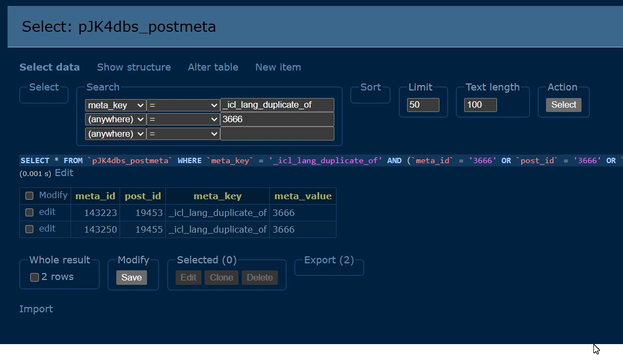The image size is (623, 364).
Task: Edit the row with post_id 19453
Action: pyautogui.click(x=47, y=212)
